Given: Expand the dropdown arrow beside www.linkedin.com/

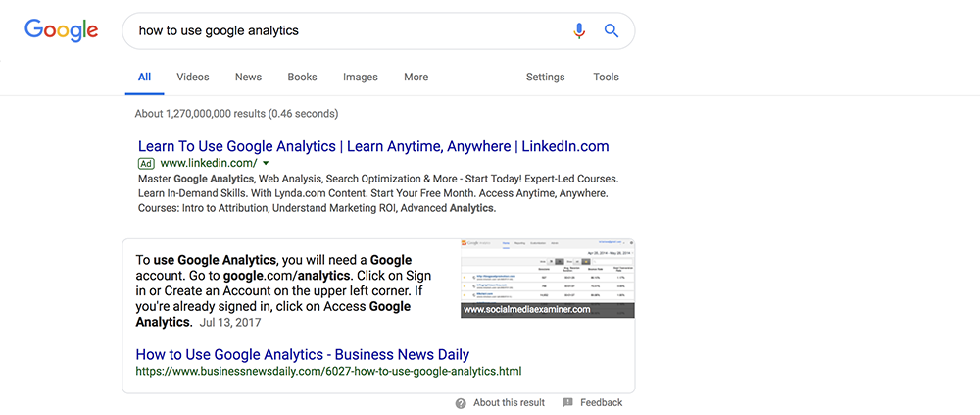Looking at the screenshot, I should coord(267,164).
